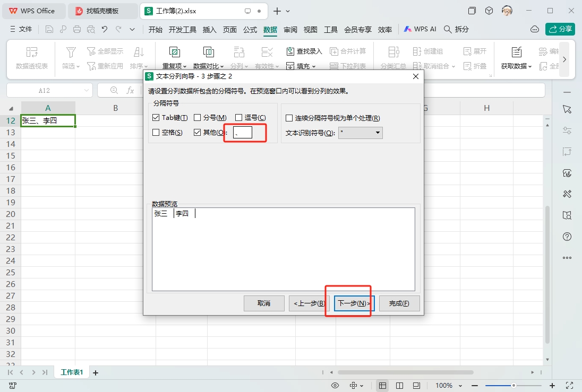Click the undo arrow in quick toolbar

click(105, 29)
